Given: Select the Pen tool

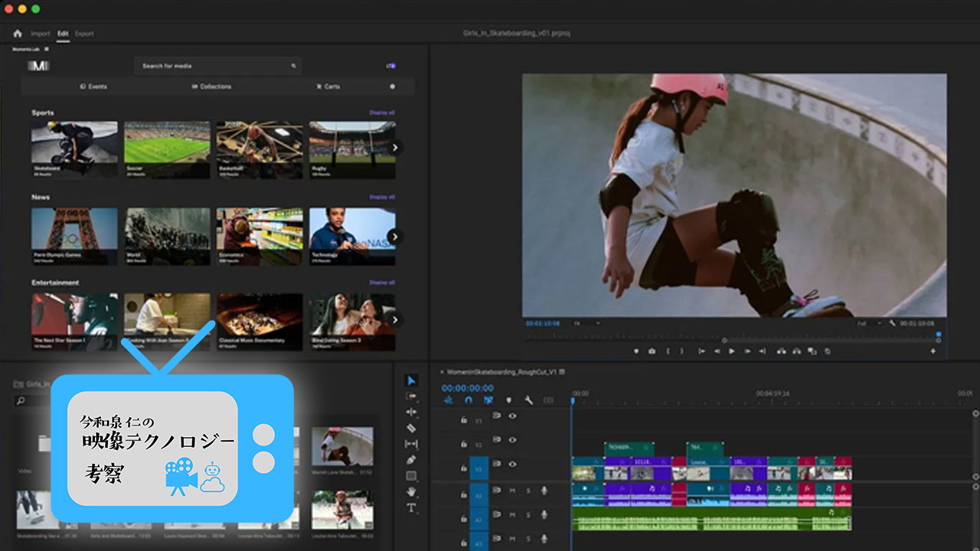Looking at the screenshot, I should tap(411, 460).
